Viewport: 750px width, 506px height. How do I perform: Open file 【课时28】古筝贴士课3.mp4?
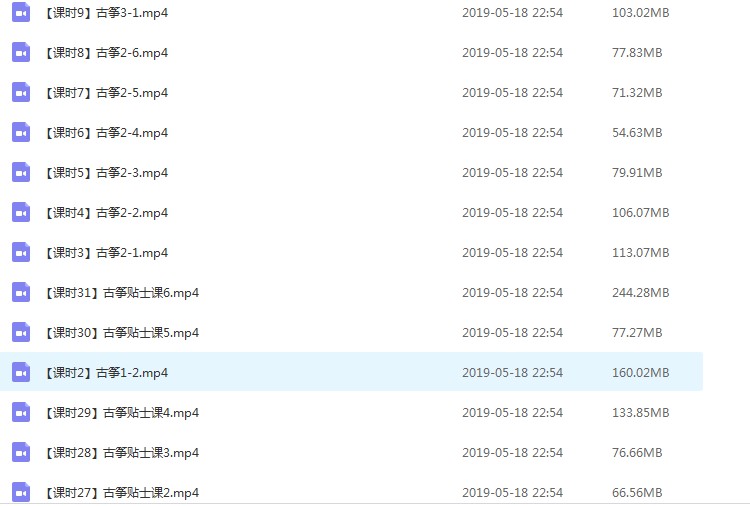[x=121, y=452]
